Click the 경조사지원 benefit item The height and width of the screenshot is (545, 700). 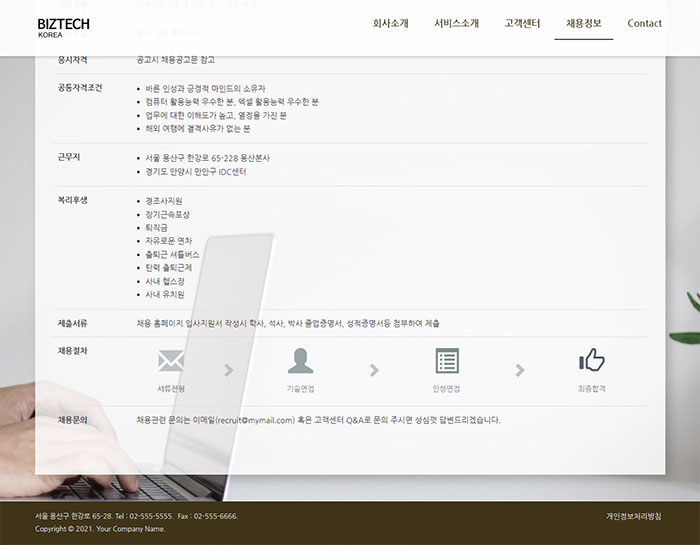click(164, 201)
